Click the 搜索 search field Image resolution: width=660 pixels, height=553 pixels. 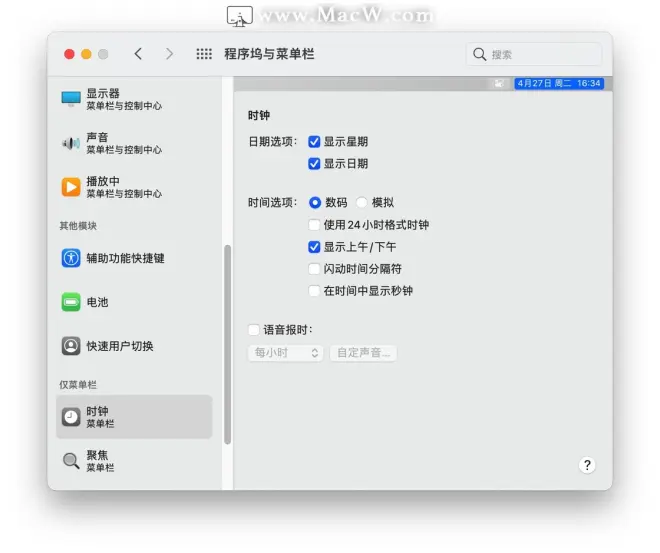pyautogui.click(x=534, y=54)
